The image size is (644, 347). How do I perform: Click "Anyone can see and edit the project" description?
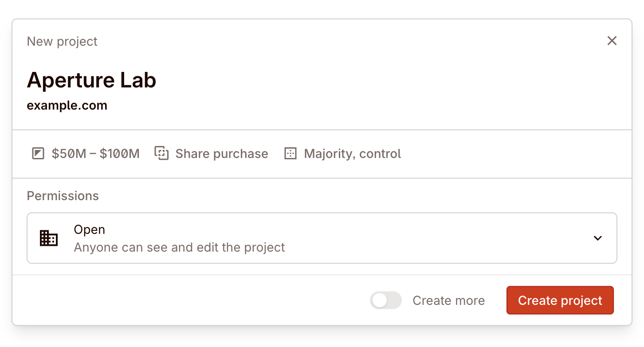click(x=179, y=247)
